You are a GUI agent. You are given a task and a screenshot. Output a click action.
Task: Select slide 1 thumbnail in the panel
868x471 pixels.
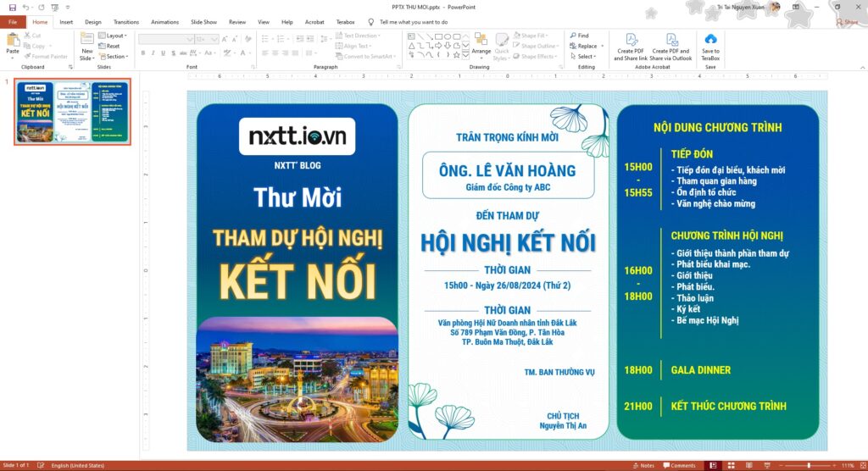coord(73,112)
